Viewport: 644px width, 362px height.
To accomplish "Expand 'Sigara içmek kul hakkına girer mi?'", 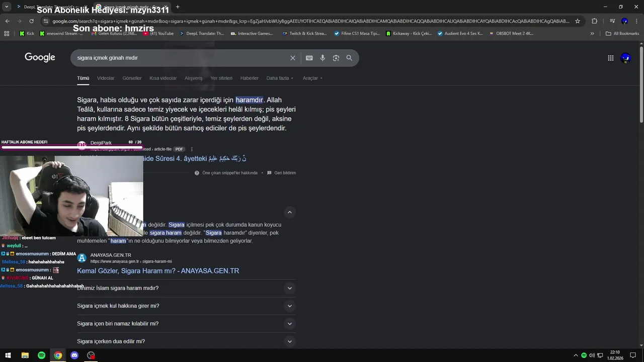I will point(186,306).
